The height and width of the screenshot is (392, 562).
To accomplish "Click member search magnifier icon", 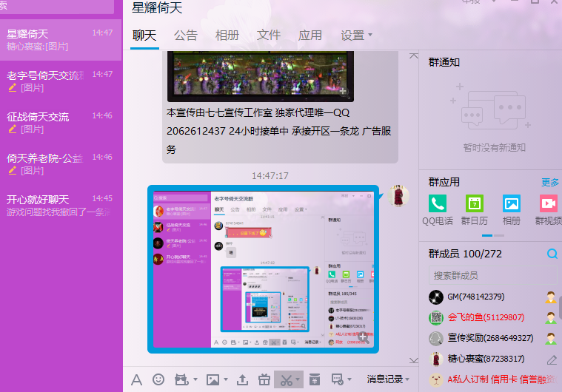I will pyautogui.click(x=552, y=254).
